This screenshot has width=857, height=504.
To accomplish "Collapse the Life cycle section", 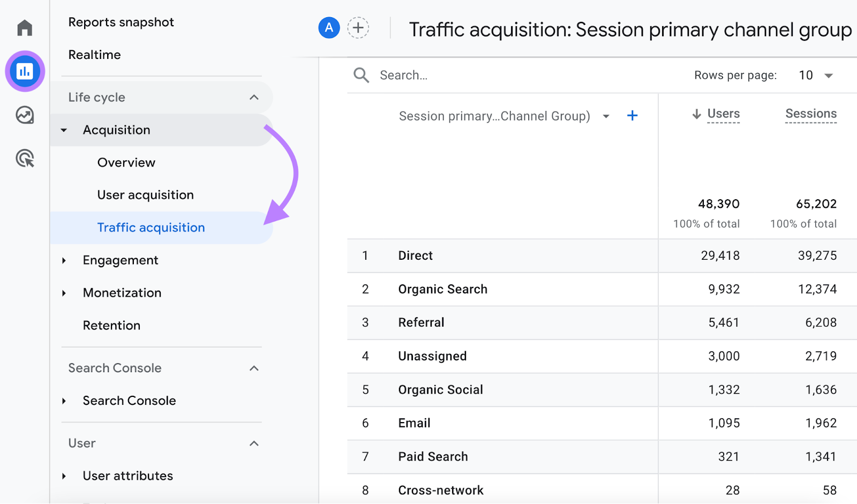I will (x=254, y=97).
